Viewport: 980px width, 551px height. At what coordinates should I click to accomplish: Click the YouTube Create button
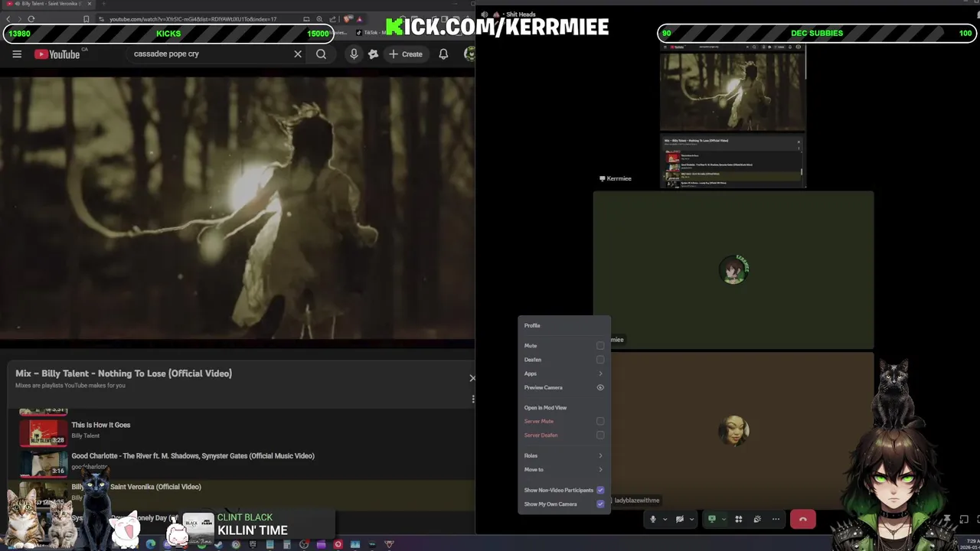click(x=406, y=54)
